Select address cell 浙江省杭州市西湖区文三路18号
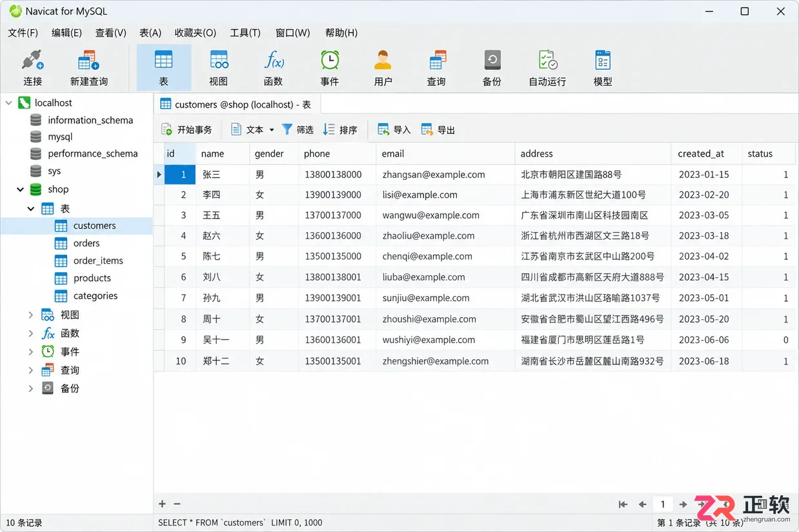This screenshot has height=532, width=799. click(592, 236)
